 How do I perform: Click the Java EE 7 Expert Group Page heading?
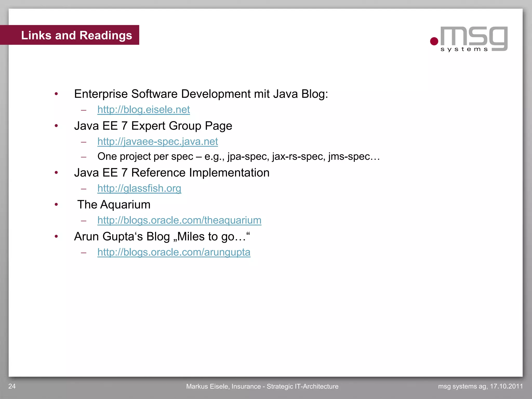pyautogui.click(x=153, y=126)
